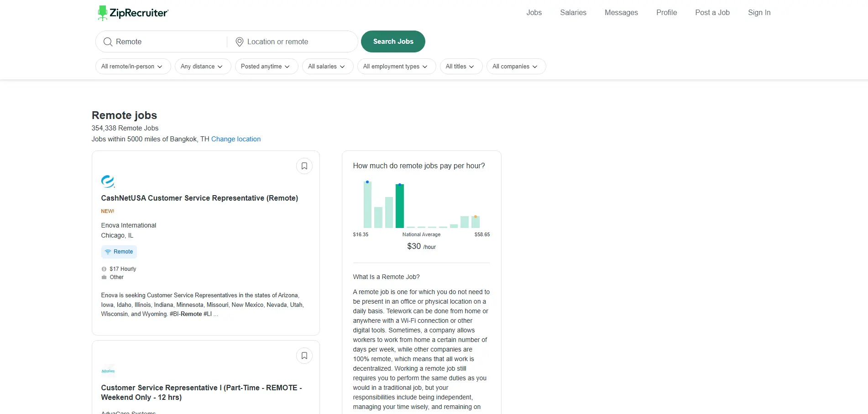Click the Remote jobs page heading
Viewport: 868px width, 414px height.
pos(125,115)
